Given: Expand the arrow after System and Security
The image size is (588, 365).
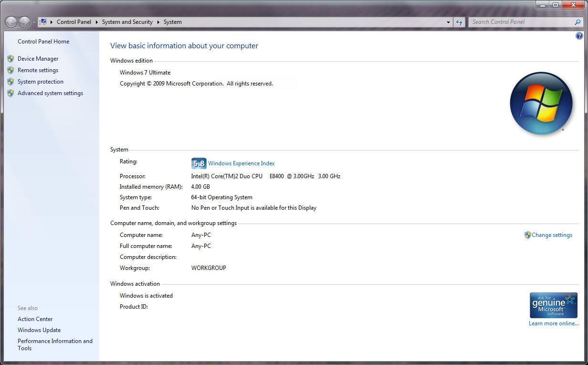Looking at the screenshot, I should [x=158, y=22].
